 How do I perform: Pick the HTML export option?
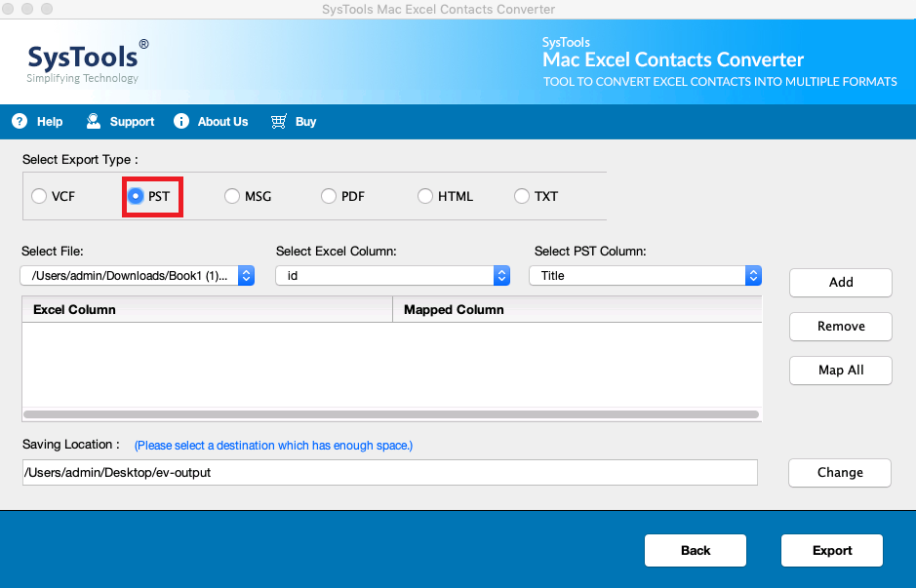tap(425, 196)
